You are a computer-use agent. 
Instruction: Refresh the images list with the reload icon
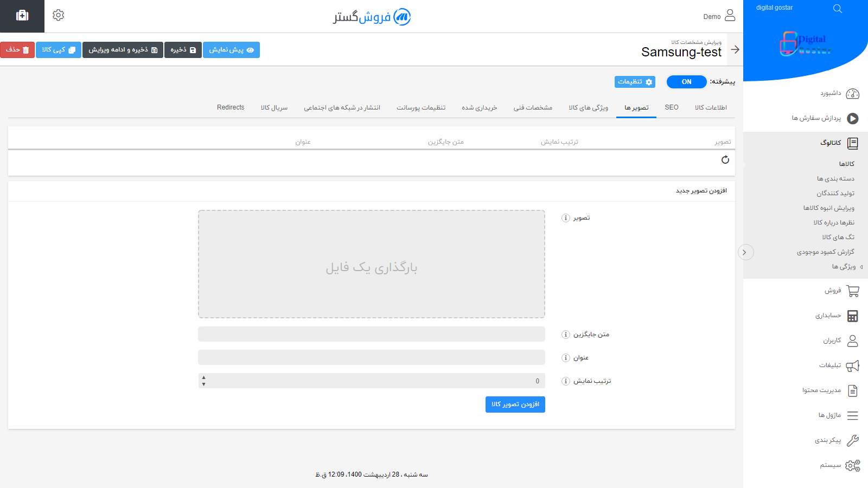coord(725,160)
